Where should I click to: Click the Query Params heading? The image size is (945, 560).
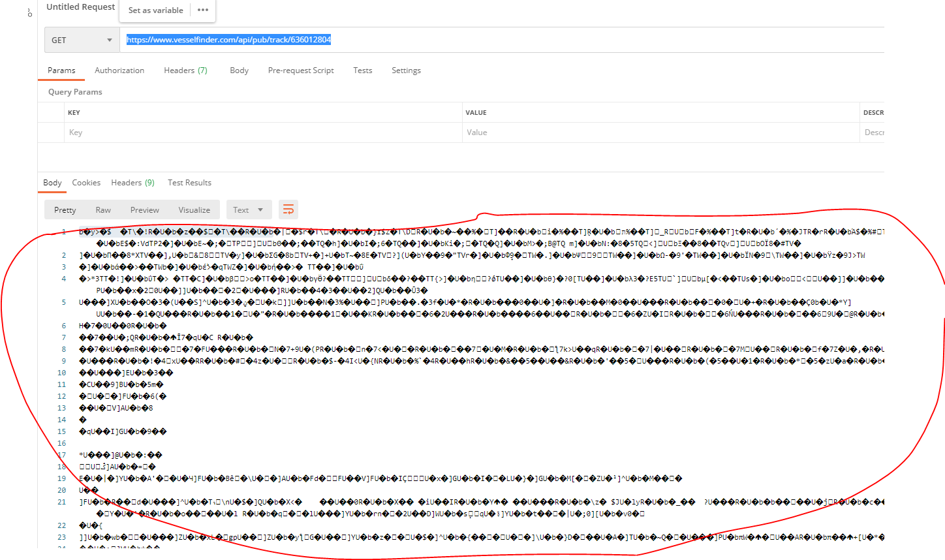75,92
